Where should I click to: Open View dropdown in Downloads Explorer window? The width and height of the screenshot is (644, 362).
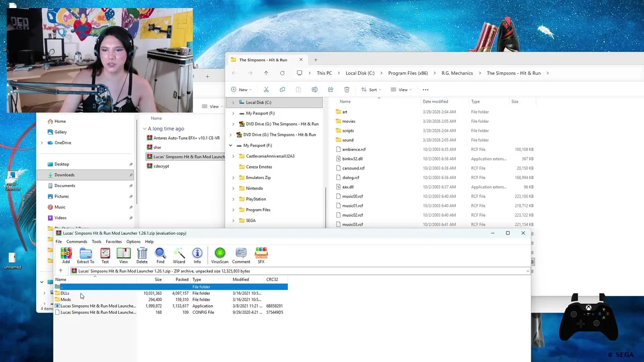point(212,106)
